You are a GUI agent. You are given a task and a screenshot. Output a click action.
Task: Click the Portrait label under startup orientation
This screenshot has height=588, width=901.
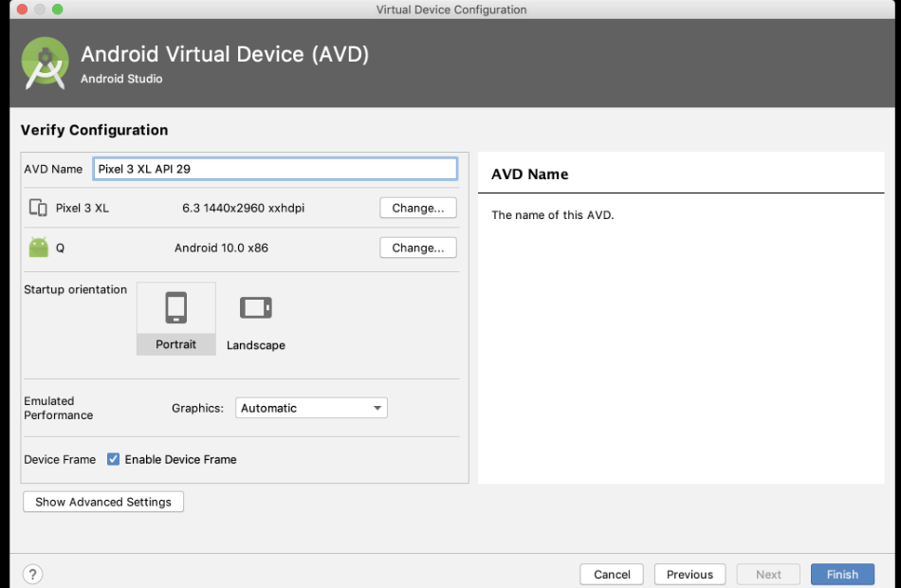[x=175, y=344]
